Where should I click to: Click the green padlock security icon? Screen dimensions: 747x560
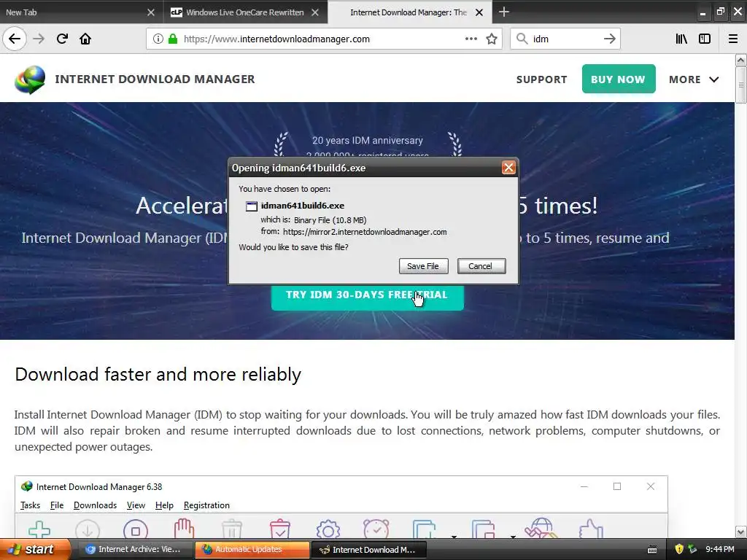point(173,39)
